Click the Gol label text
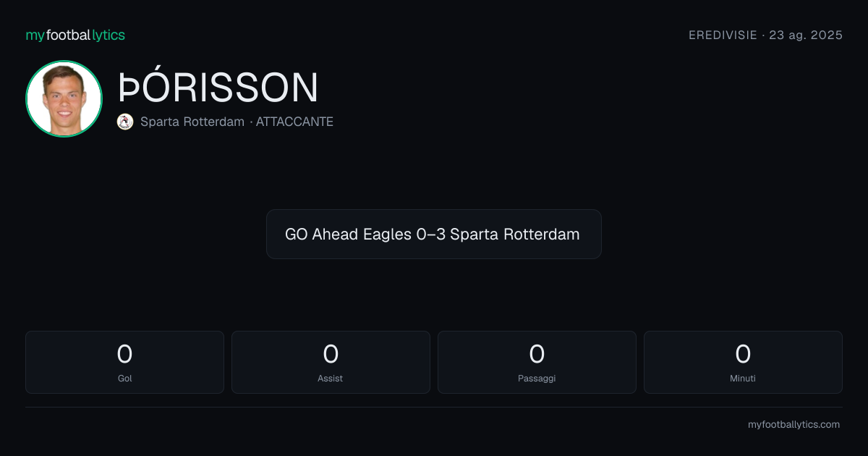Screen dimensions: 868x456 pyautogui.click(x=124, y=378)
